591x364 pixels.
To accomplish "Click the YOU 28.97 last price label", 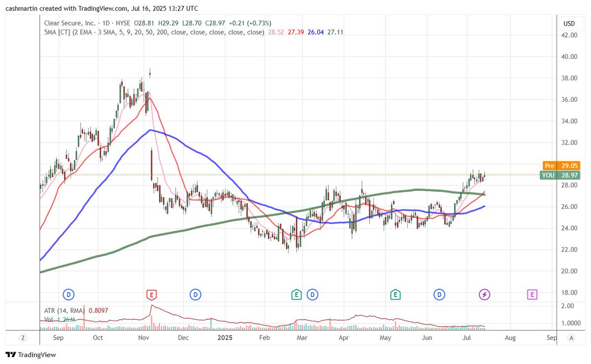I will point(559,175).
